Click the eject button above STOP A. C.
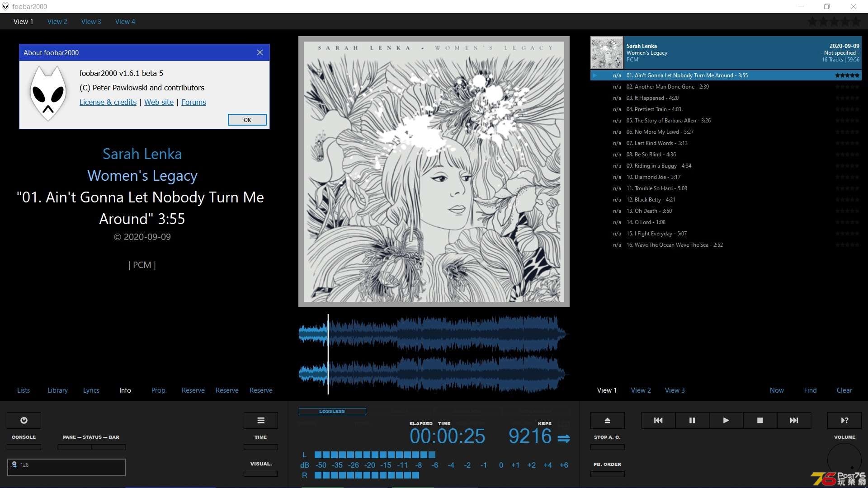 tap(608, 420)
